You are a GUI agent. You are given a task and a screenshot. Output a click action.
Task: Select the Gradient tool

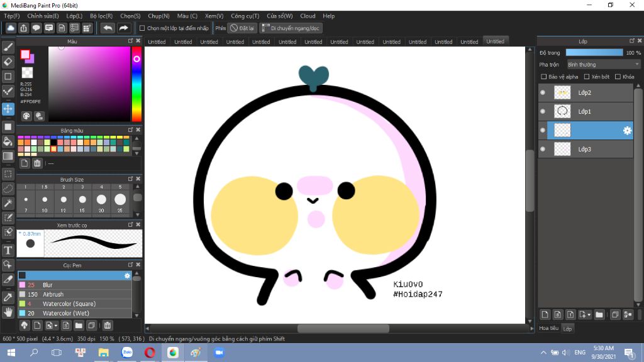[x=8, y=156]
